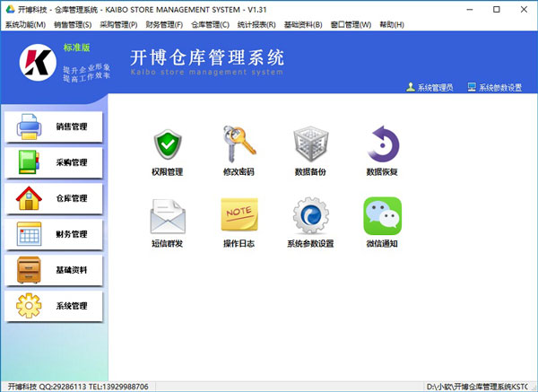538x392 pixels.
Task: Click 短信群发 label text
Action: coord(168,244)
